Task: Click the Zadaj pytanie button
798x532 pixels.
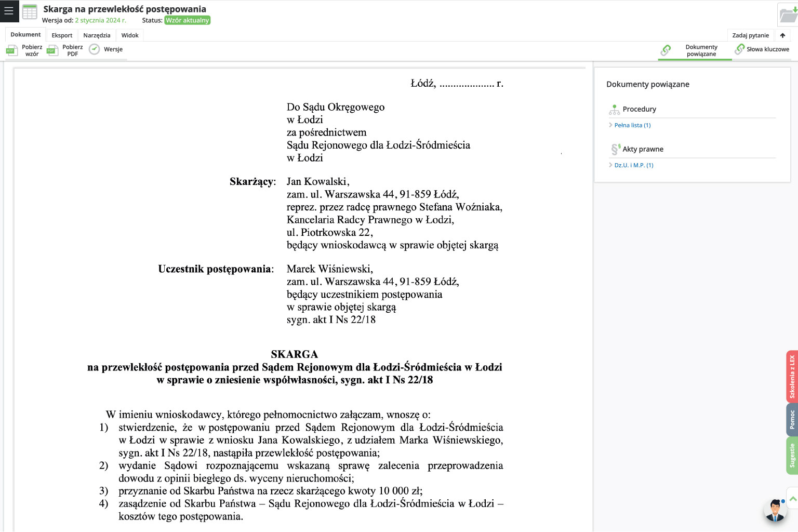Action: coord(750,35)
